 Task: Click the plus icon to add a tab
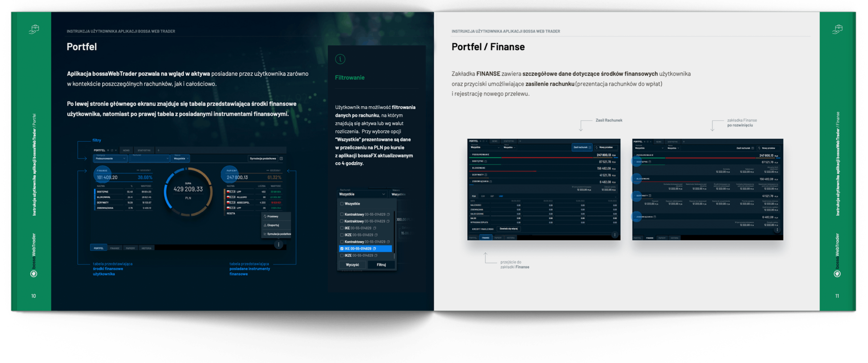tap(158, 150)
